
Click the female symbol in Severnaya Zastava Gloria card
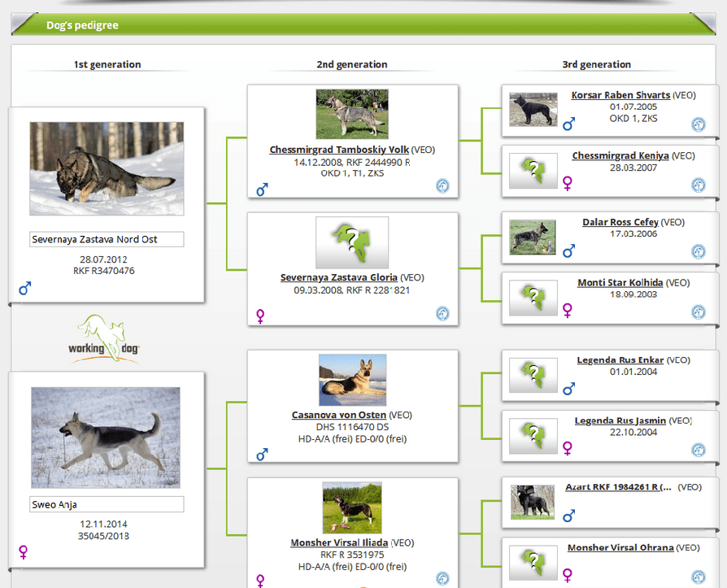pos(261,315)
